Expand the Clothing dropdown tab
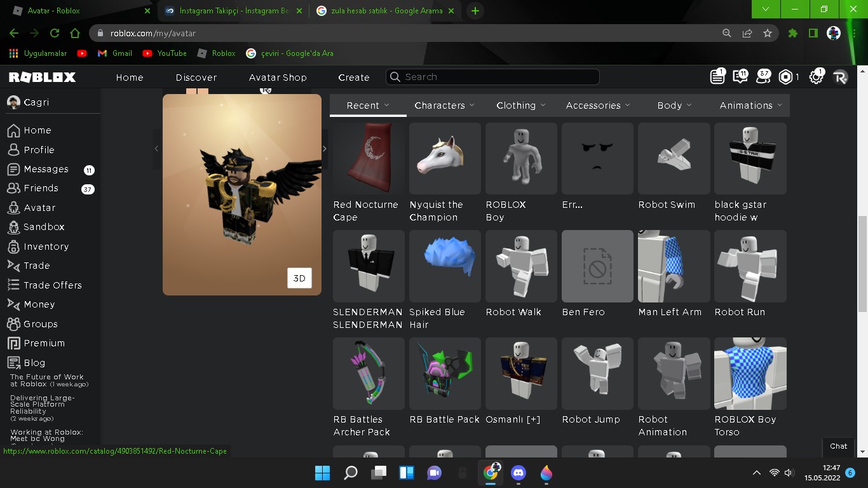Image resolution: width=868 pixels, height=488 pixels. pyautogui.click(x=520, y=105)
